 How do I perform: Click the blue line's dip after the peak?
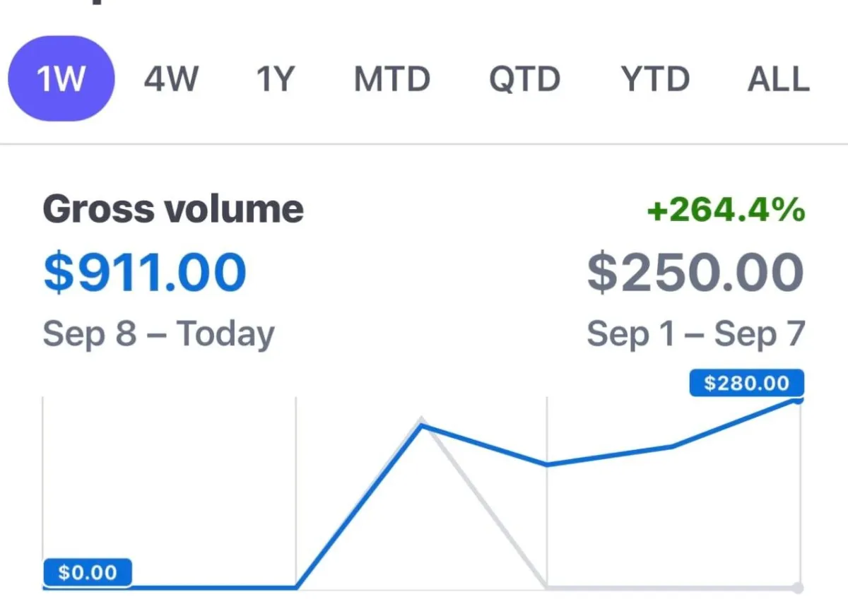[x=547, y=464]
